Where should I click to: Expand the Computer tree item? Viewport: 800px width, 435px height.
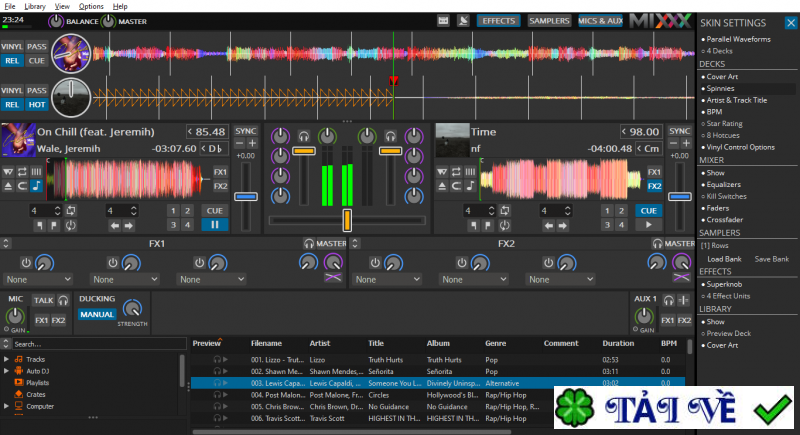(x=6, y=406)
